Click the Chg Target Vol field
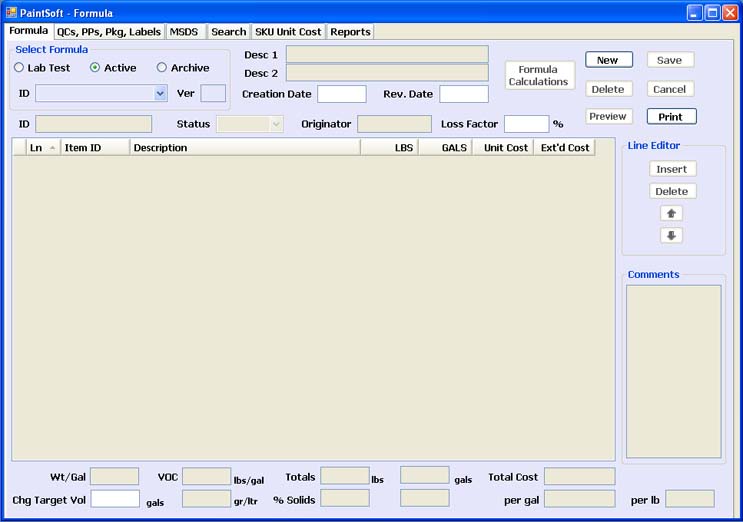The image size is (743, 522). [x=115, y=499]
